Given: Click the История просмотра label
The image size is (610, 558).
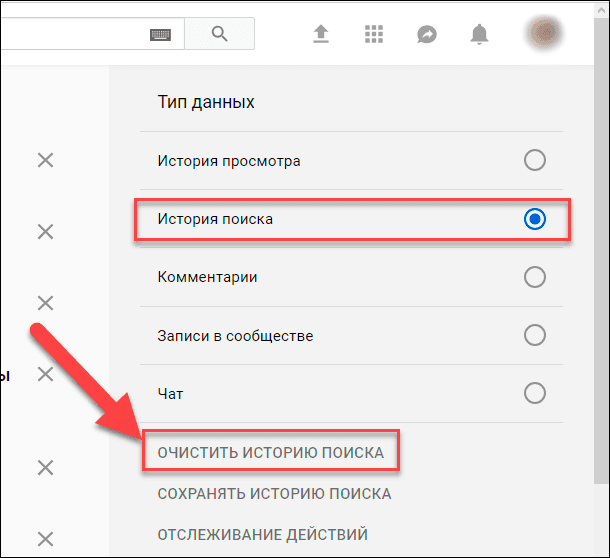Looking at the screenshot, I should click(229, 161).
